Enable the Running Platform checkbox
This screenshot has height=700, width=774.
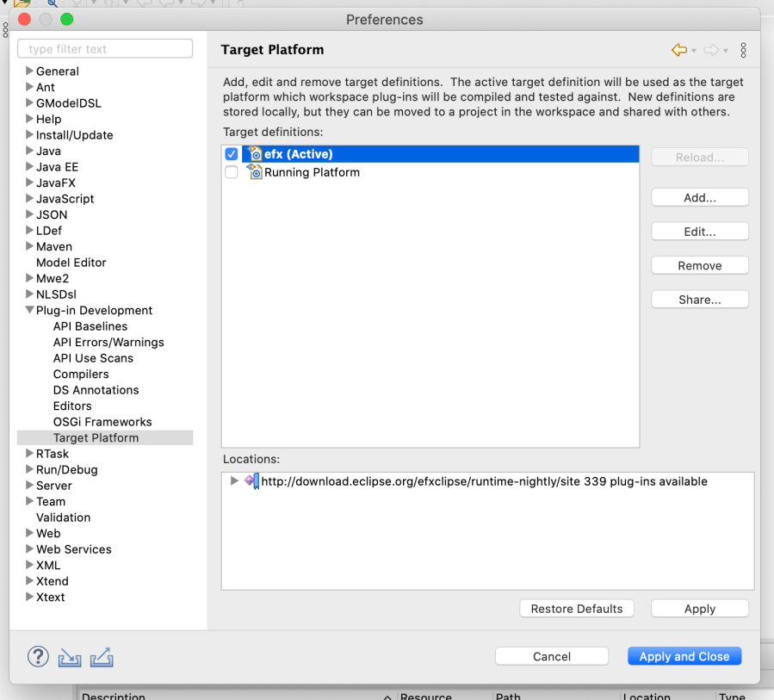[231, 172]
